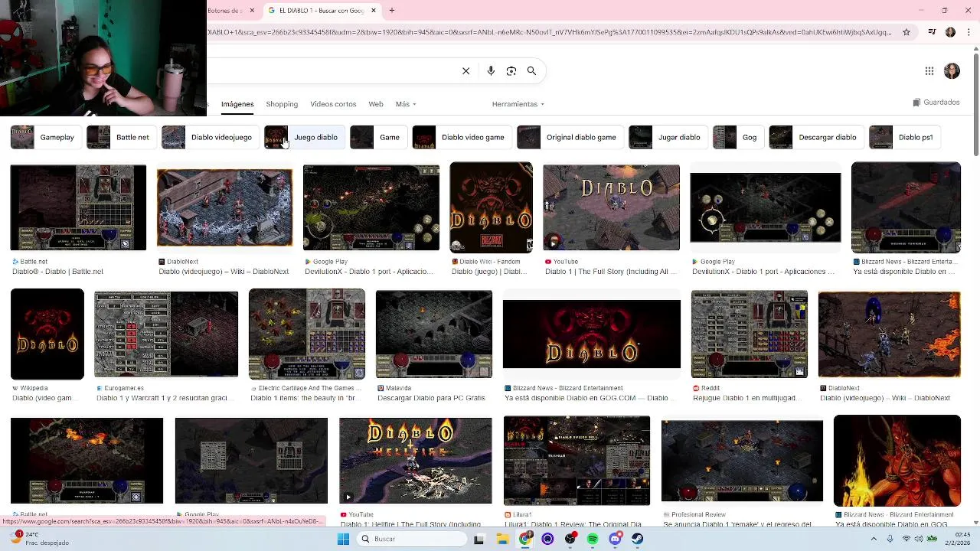Viewport: 980px width, 551px height.
Task: Open the Google apps grid
Action: point(929,71)
